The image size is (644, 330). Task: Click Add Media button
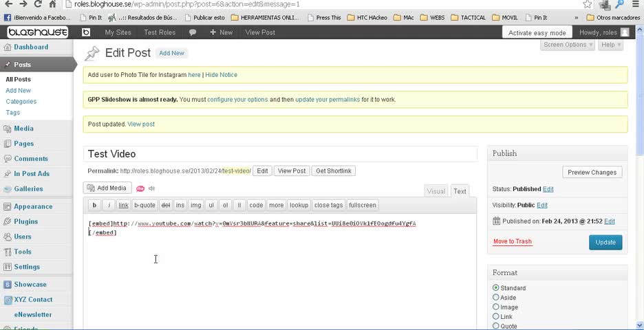tap(107, 188)
